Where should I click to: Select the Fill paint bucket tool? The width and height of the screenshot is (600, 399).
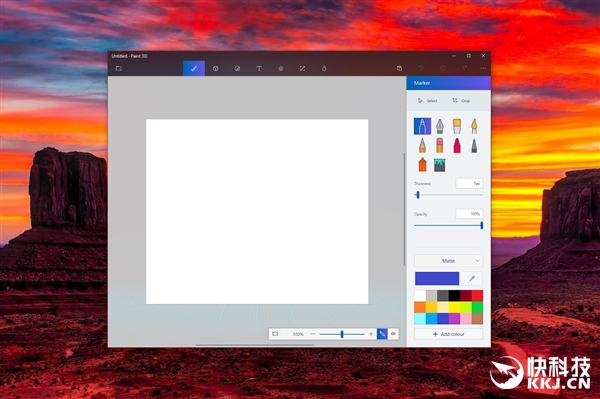[440, 165]
